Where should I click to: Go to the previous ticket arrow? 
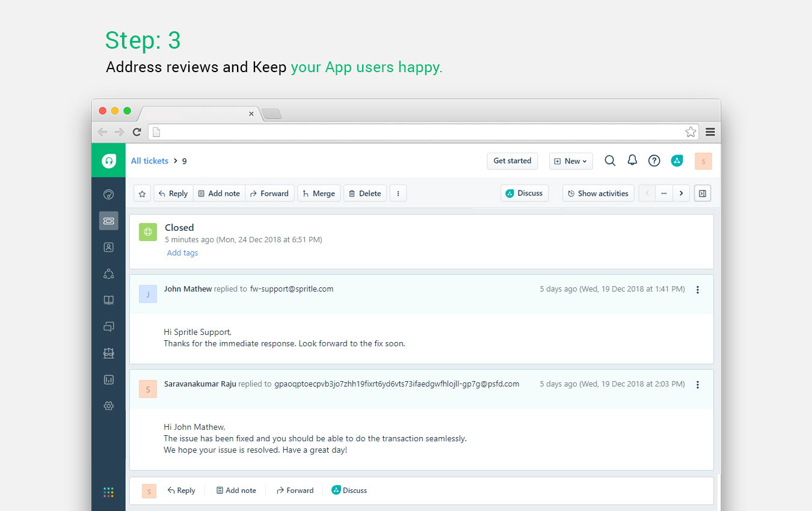[x=647, y=194]
